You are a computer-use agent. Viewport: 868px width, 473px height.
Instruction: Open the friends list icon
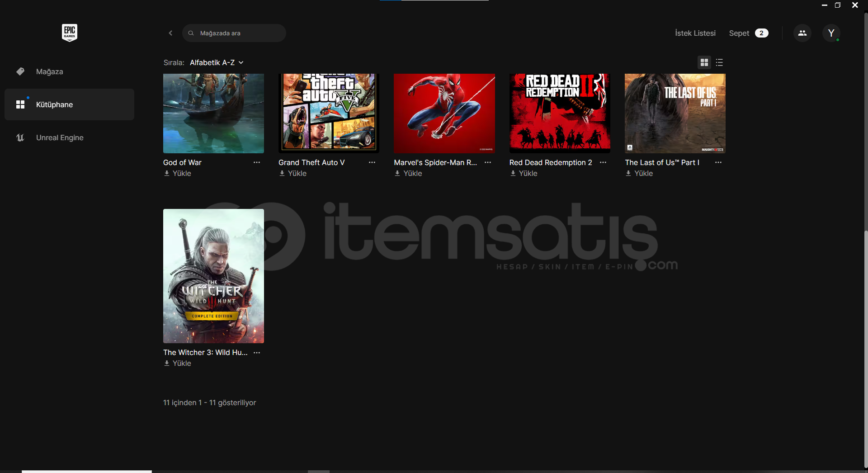coord(802,33)
